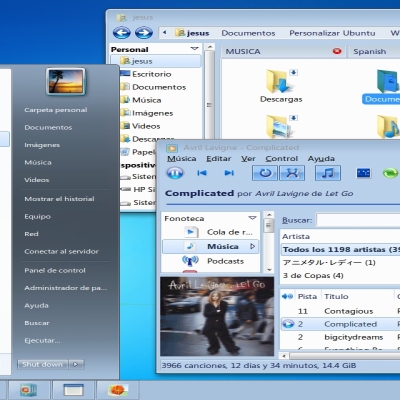This screenshot has width=400, height=400.
Task: Open the Ayuda menu in Rhythmbox
Action: [321, 159]
